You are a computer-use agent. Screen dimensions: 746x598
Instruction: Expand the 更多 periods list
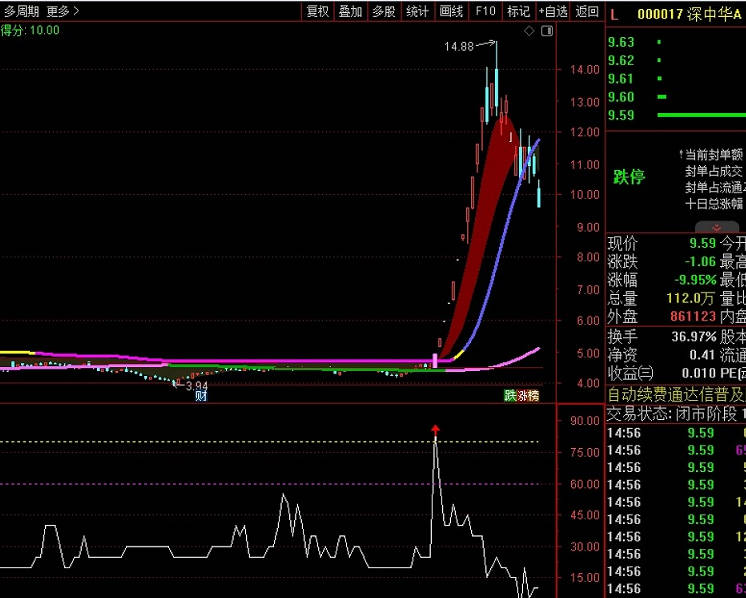click(x=62, y=12)
